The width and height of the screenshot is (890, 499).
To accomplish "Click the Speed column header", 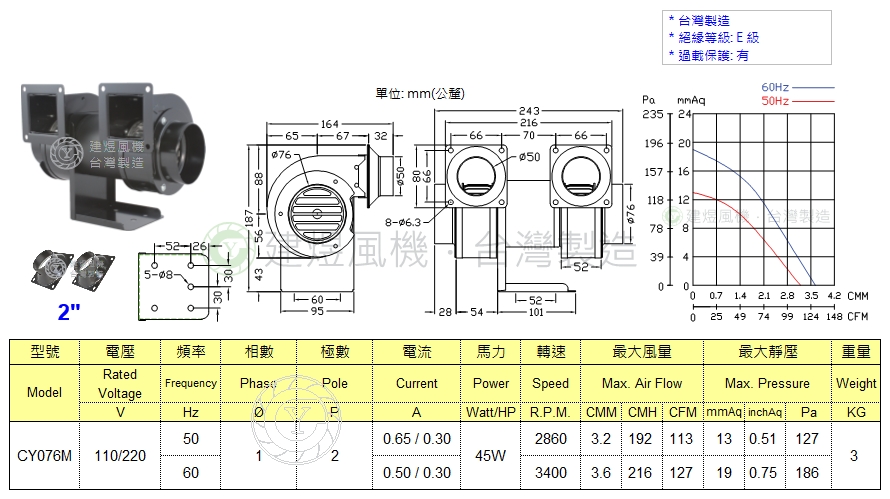I will tap(550, 384).
